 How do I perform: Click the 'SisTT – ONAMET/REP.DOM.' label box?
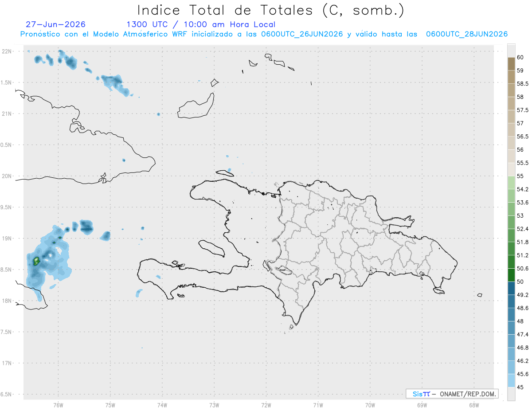coord(452,394)
